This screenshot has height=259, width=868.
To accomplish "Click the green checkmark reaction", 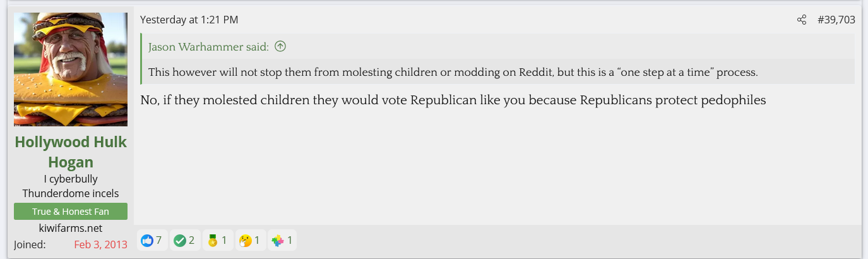I will click(x=180, y=241).
